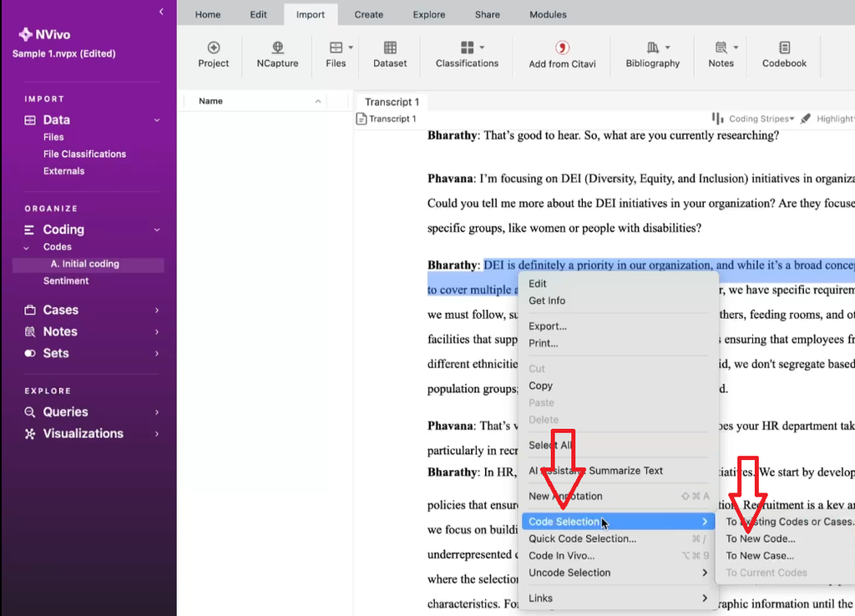Collapse the Codes tree node
The width and height of the screenshot is (855, 616).
pos(26,248)
